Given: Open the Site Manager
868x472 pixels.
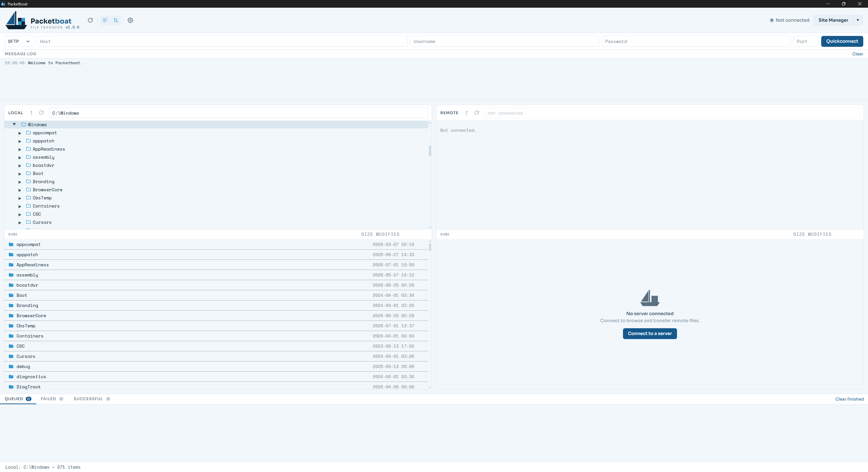Looking at the screenshot, I should click(833, 20).
